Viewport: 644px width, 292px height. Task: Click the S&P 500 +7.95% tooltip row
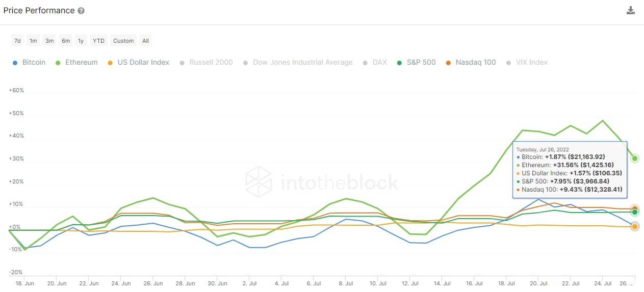(x=562, y=181)
